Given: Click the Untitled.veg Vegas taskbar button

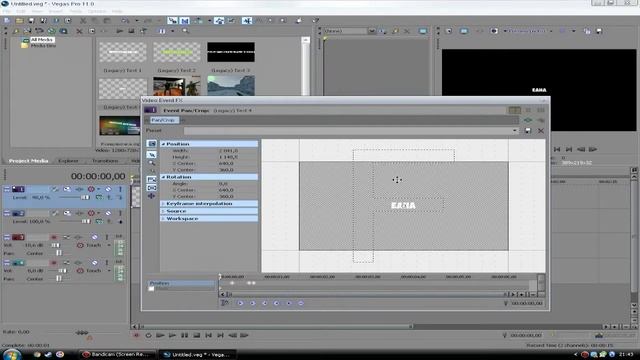Looking at the screenshot, I should click(197, 354).
